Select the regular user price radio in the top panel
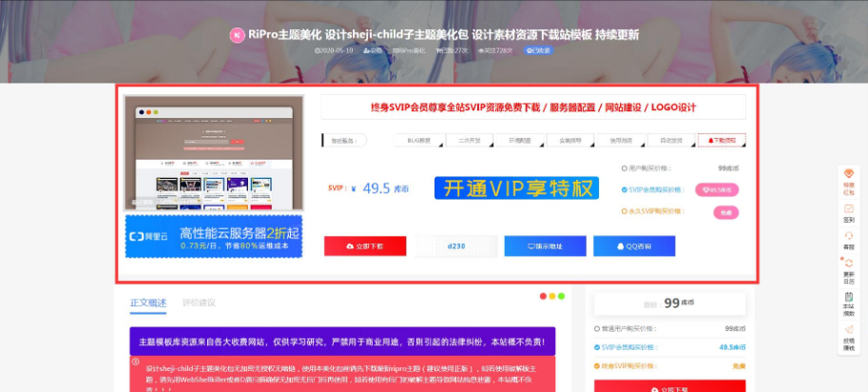868x392 pixels. 625,168
